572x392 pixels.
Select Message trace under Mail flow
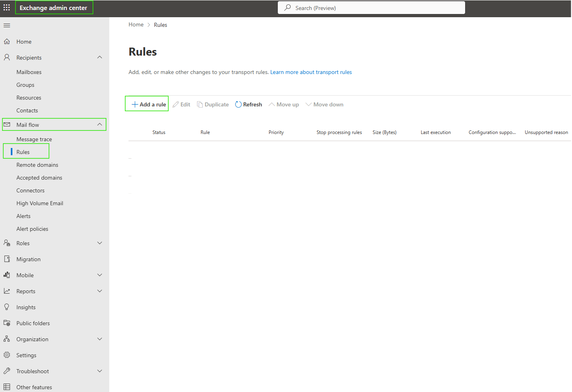(34, 139)
